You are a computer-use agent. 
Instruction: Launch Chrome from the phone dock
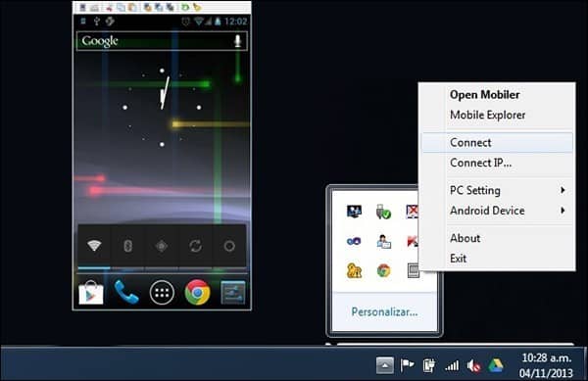coord(197,292)
